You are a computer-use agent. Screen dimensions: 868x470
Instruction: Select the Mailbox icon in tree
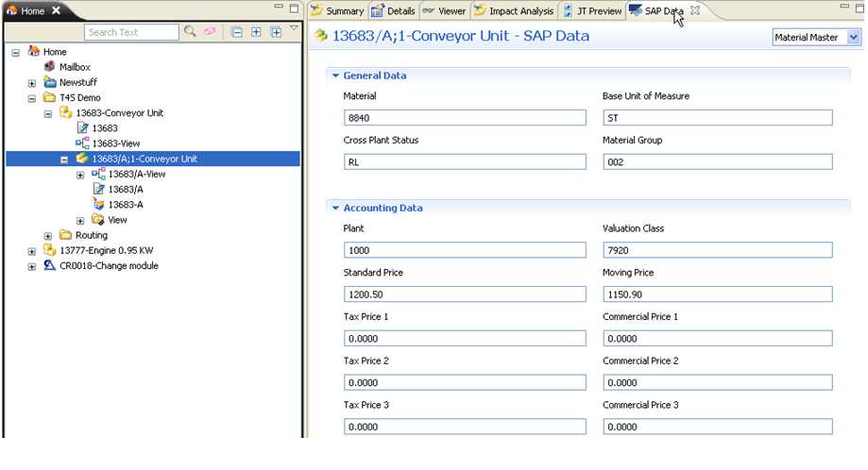pos(49,66)
